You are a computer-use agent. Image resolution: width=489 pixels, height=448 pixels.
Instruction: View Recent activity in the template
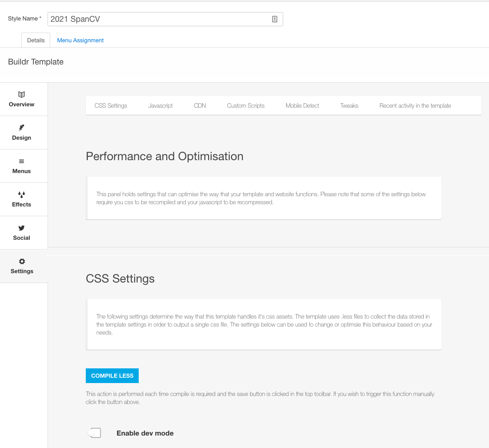coord(415,106)
